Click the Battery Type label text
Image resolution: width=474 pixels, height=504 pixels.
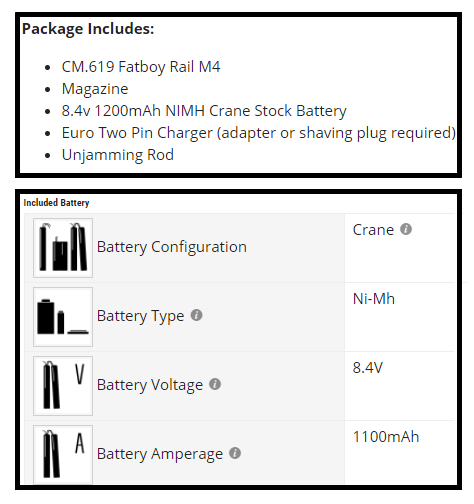(x=140, y=316)
